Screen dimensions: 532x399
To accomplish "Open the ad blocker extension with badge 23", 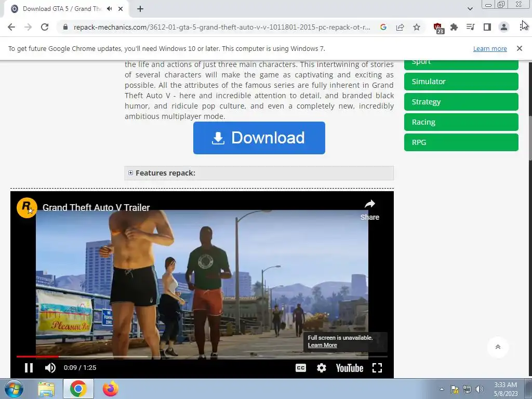I will coord(438,28).
